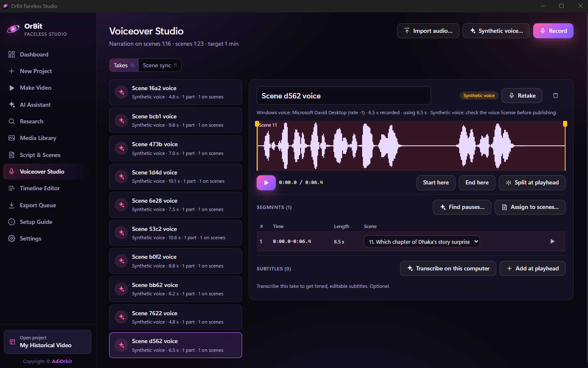Click the Settings gear icon

12,238
